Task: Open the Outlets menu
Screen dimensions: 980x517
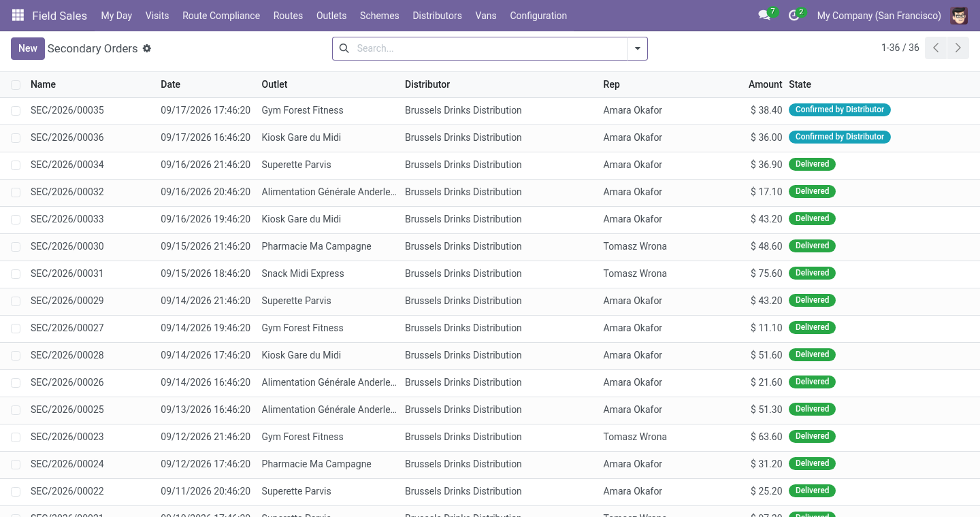Action: coord(331,16)
